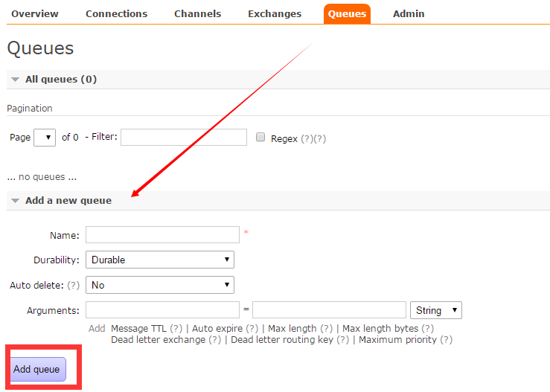Open the Overview tab

coord(35,13)
